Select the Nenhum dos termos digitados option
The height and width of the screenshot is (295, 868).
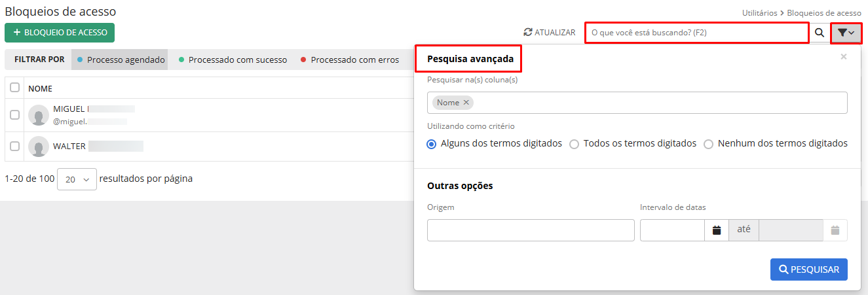708,144
